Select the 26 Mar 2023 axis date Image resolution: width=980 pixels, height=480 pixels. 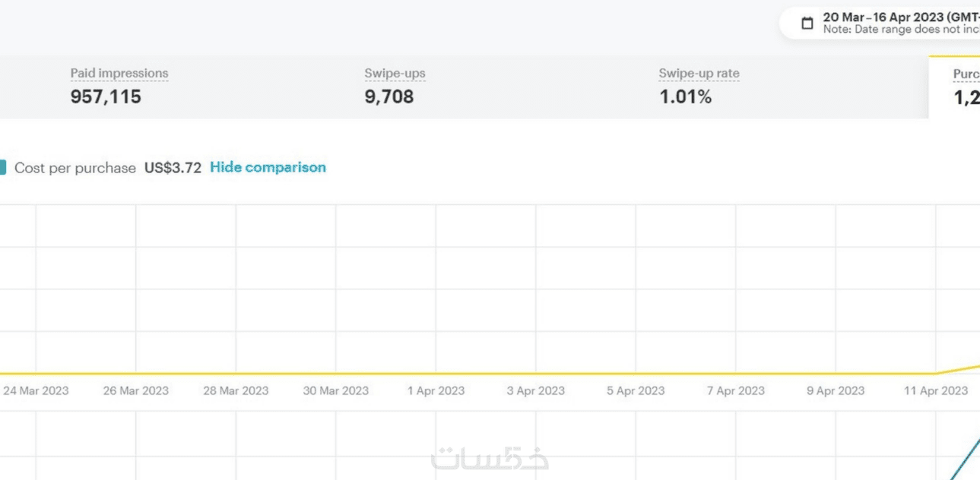[x=136, y=391]
